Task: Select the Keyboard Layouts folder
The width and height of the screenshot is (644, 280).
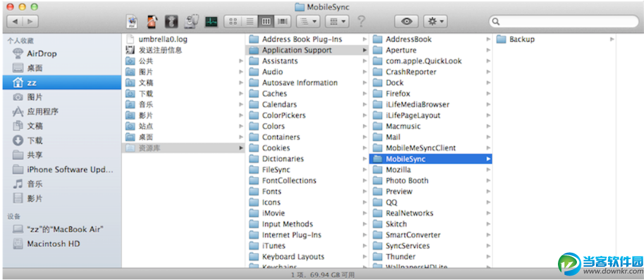Action: (x=307, y=257)
